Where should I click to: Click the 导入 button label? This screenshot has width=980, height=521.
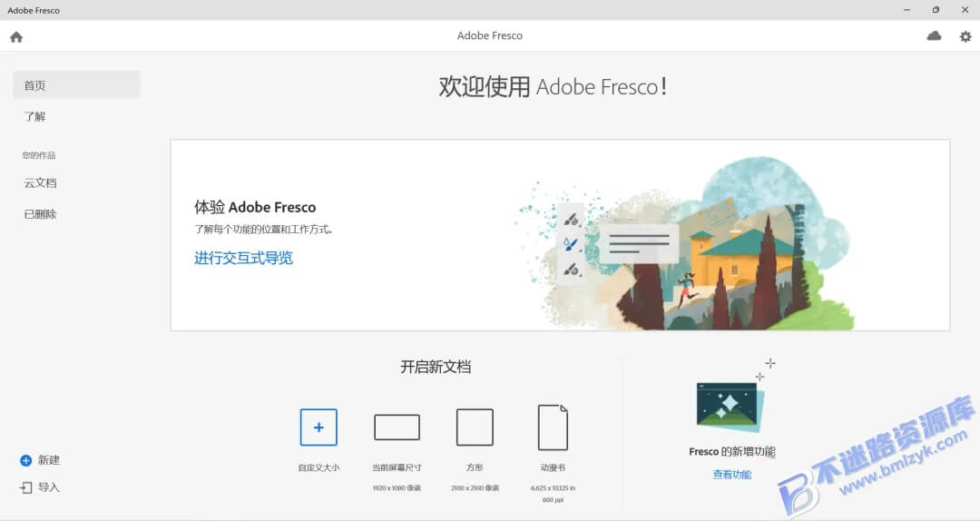click(49, 487)
